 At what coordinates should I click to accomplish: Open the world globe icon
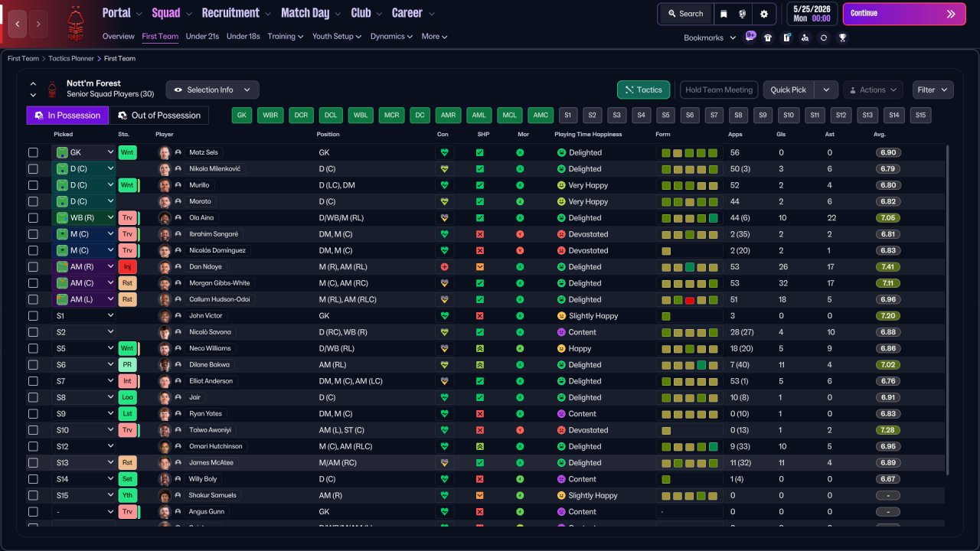pyautogui.click(x=743, y=14)
